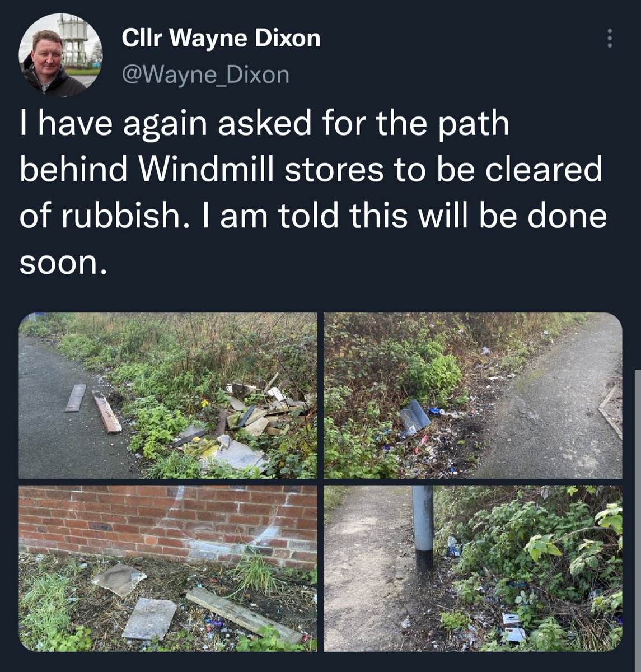Click the red brick wall in the photo
The image size is (641, 672).
pyautogui.click(x=168, y=521)
